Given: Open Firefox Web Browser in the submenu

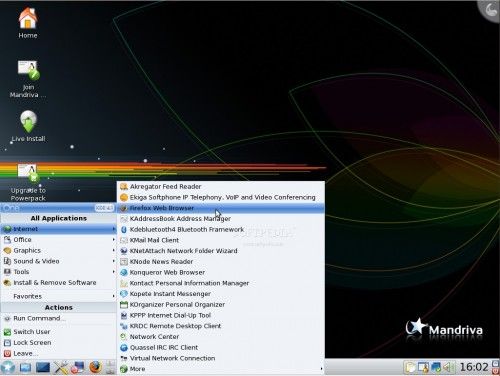Looking at the screenshot, I should (x=221, y=208).
